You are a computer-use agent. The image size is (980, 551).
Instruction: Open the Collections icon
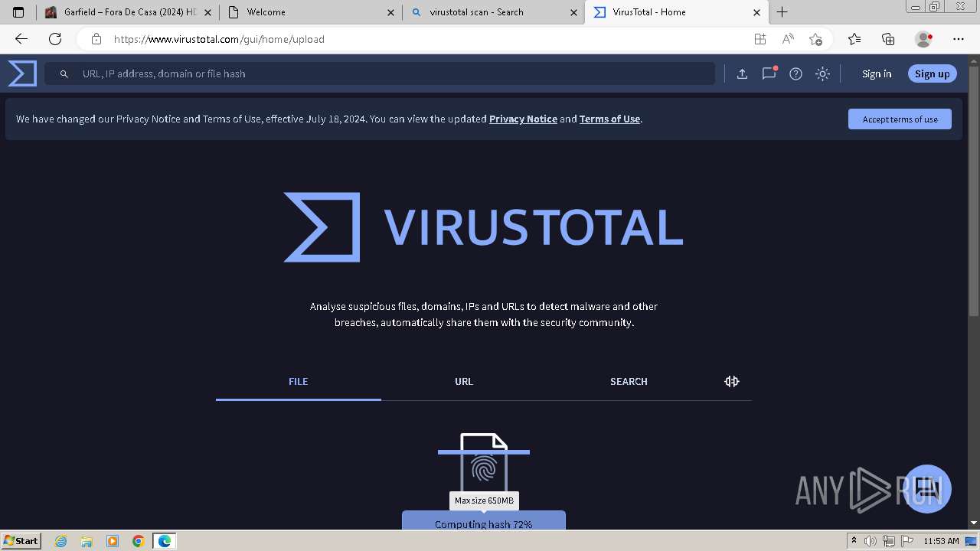pos(888,39)
